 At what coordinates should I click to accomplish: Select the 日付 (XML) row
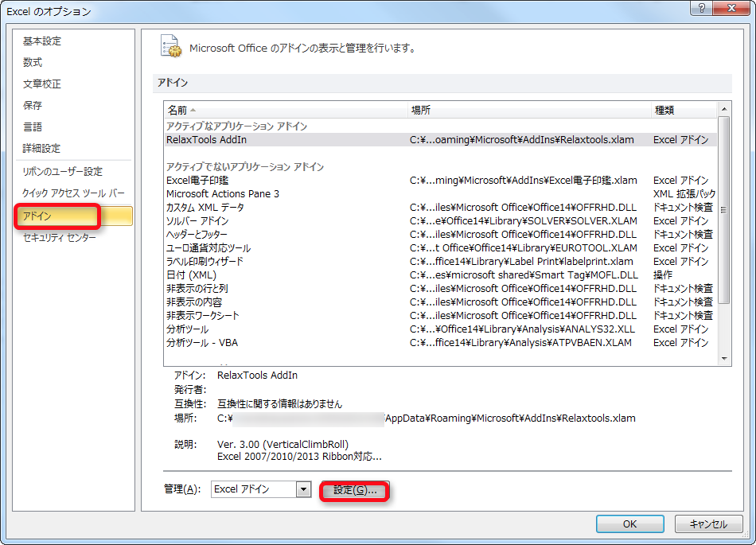(440, 274)
